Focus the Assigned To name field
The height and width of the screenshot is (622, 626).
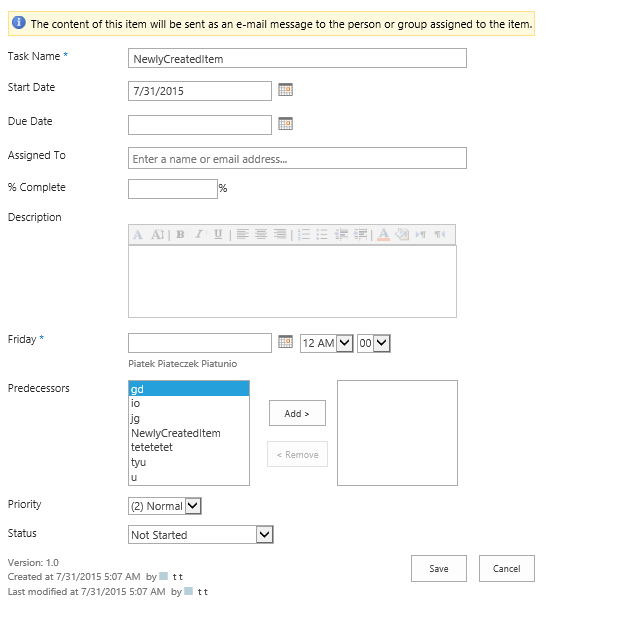tap(297, 158)
